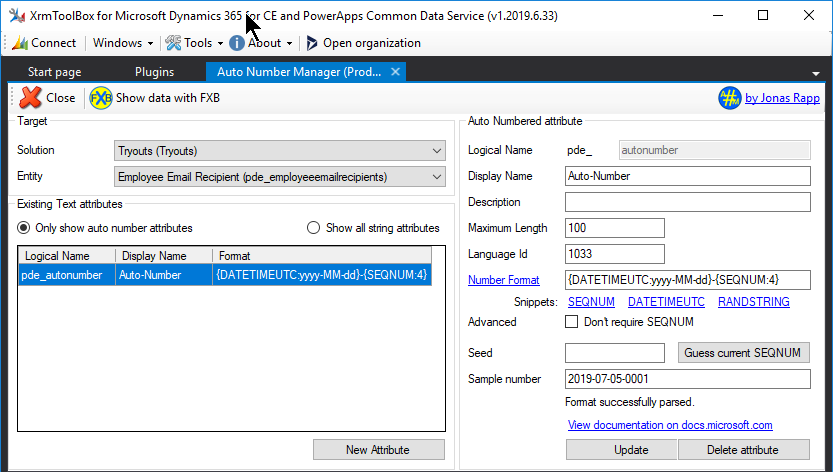Viewport: 833px width, 472px height.
Task: Click the About info icon
Action: [237, 43]
